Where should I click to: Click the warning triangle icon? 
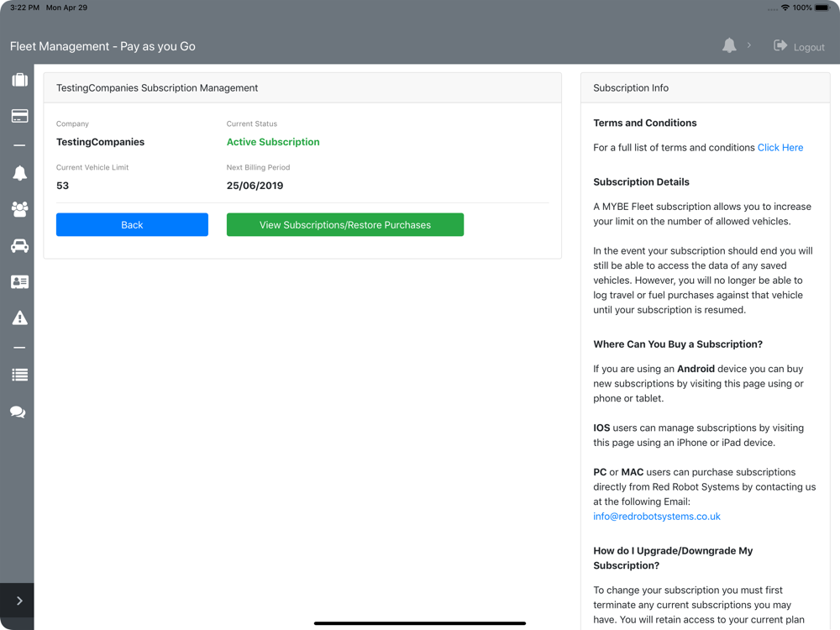coord(19,318)
